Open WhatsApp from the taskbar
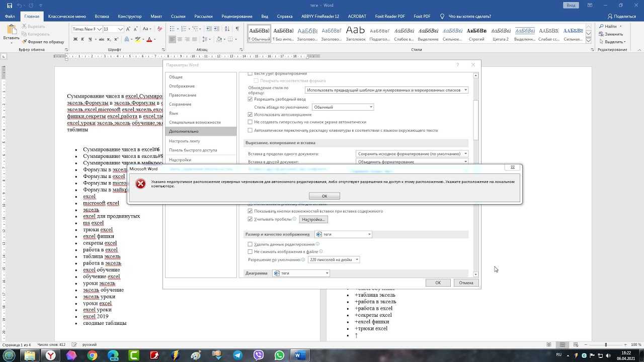This screenshot has width=644, height=362. (279, 355)
